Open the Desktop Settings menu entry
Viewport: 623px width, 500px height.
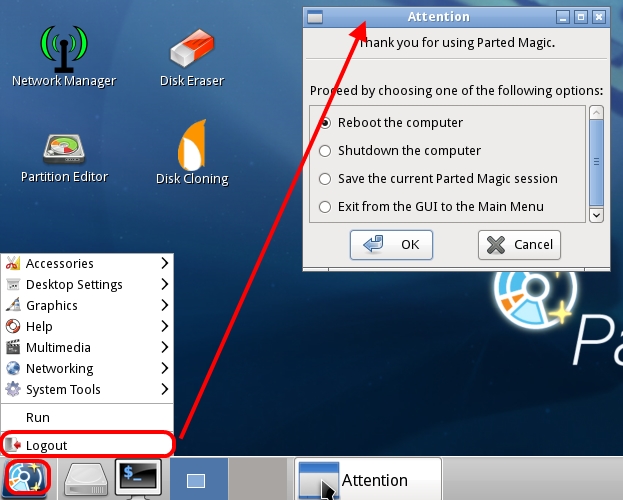(87, 284)
